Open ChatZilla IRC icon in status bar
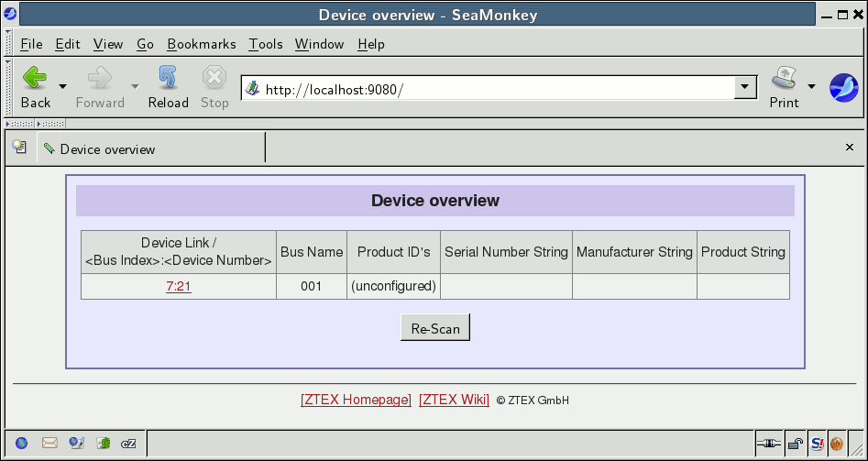This screenshot has height=461, width=868. coord(130,443)
